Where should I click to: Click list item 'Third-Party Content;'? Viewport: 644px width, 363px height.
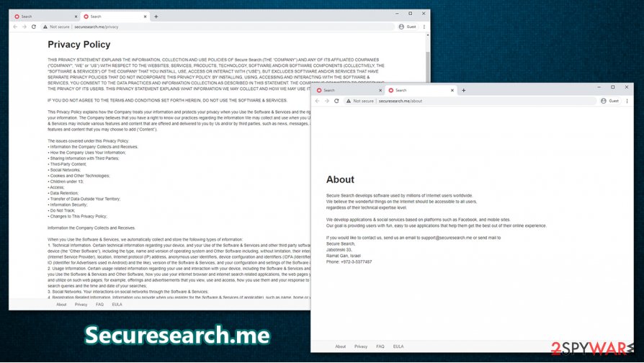[x=68, y=163]
